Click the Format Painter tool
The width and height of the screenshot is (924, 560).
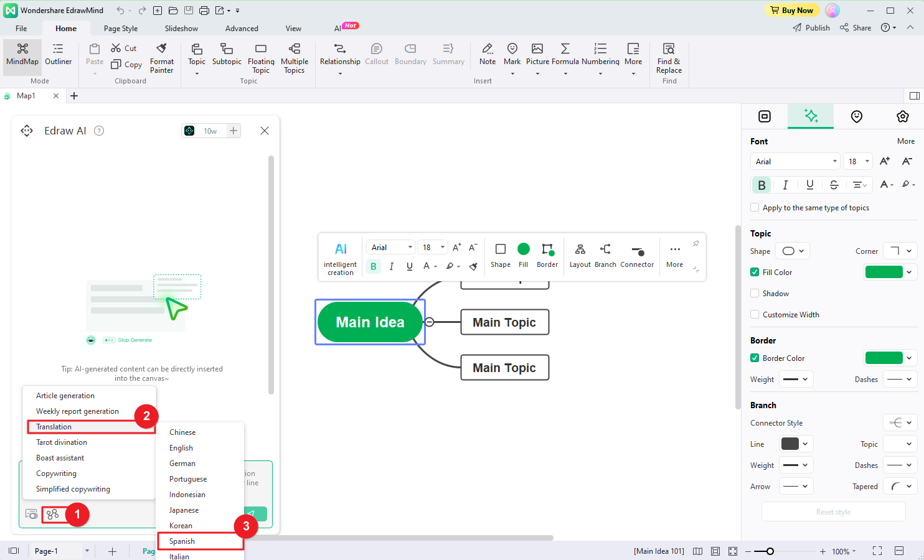pos(162,58)
